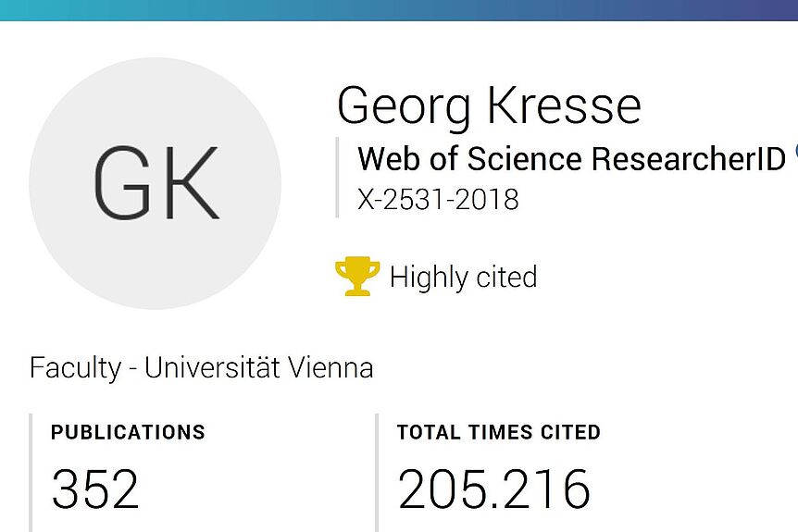This screenshot has height=532, width=798.
Task: Open the Faculty - Universität Vienna affiliation
Action: 202,367
